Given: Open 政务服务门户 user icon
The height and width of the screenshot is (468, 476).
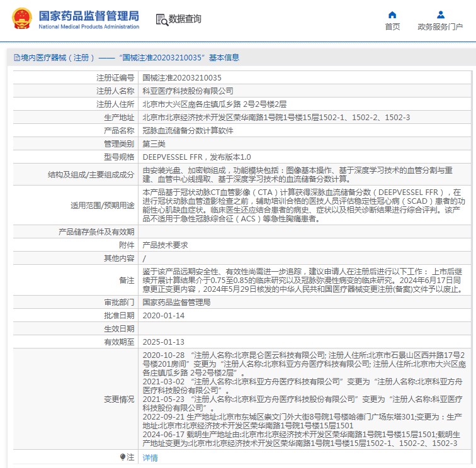Looking at the screenshot, I should coord(441,15).
